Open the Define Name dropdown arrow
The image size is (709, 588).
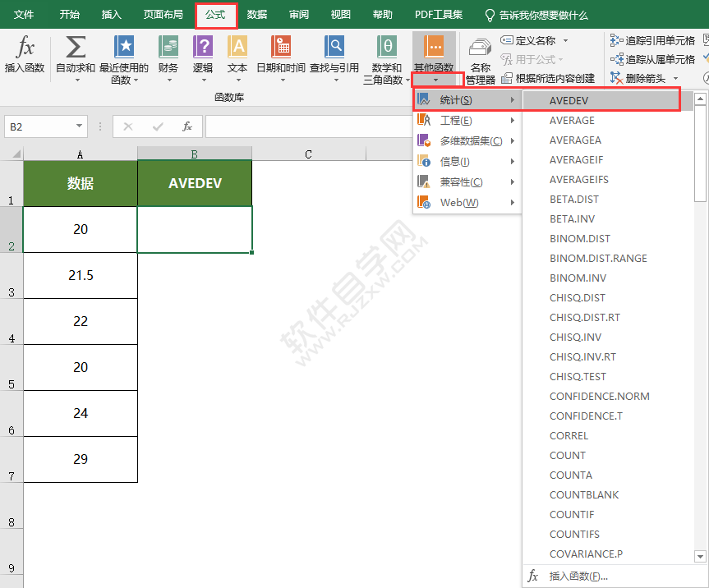click(x=565, y=41)
